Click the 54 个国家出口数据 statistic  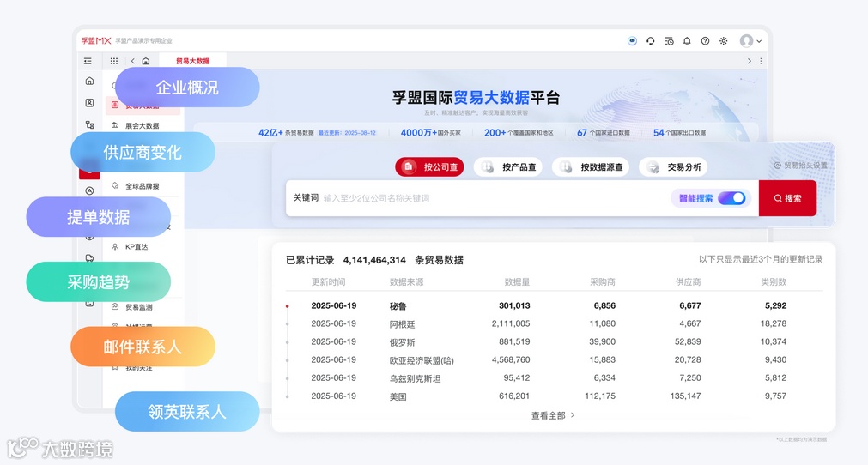679,133
